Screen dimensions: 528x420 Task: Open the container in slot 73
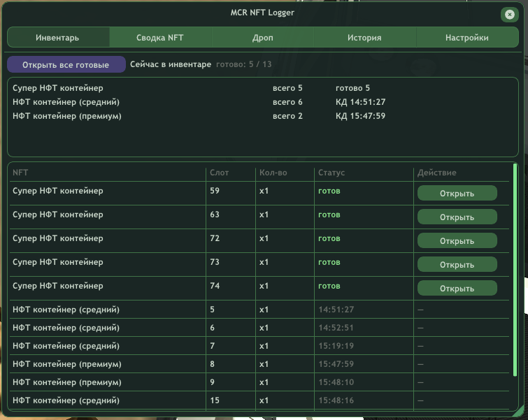pos(457,265)
